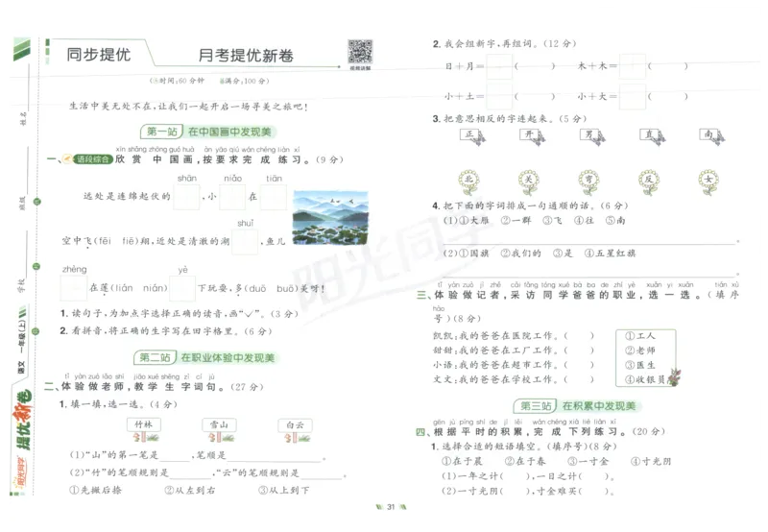Click the flag labeled 正
Viewport: 768px width, 532px height.
pos(472,136)
